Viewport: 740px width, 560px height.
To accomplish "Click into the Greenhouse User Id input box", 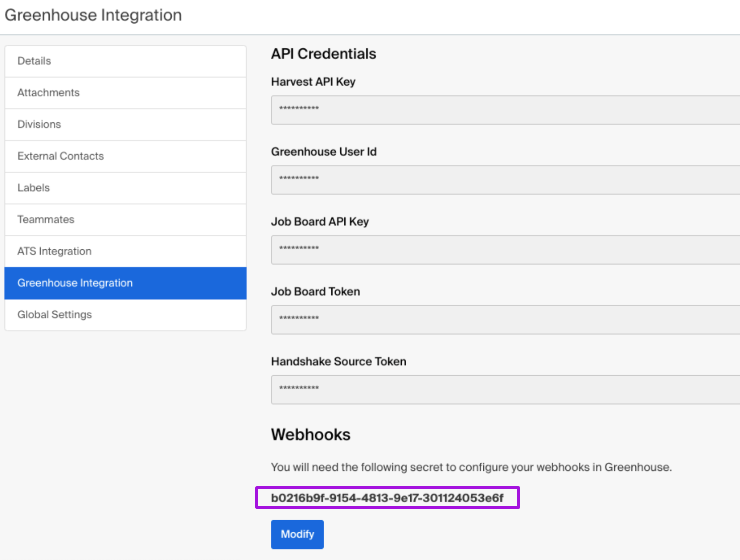I will point(503,180).
